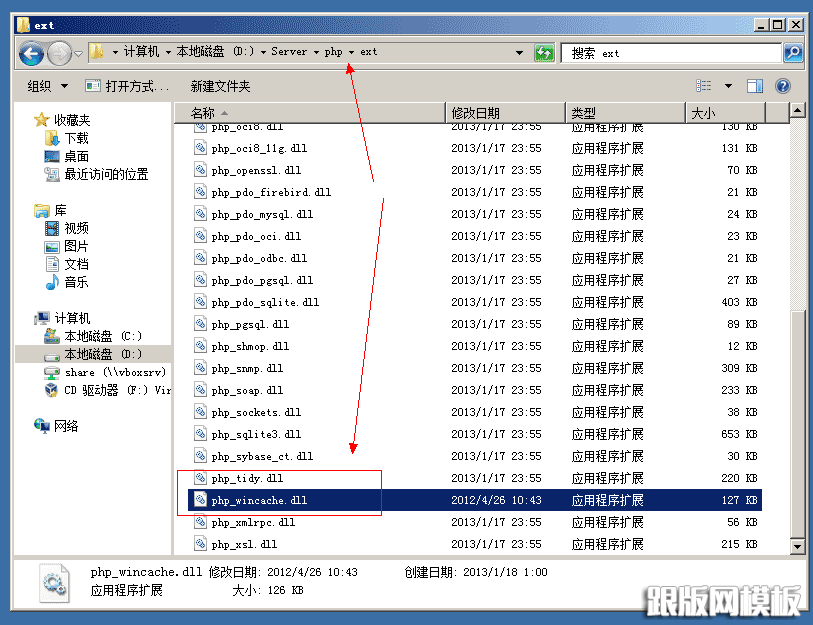Click the green refresh button

pos(544,52)
